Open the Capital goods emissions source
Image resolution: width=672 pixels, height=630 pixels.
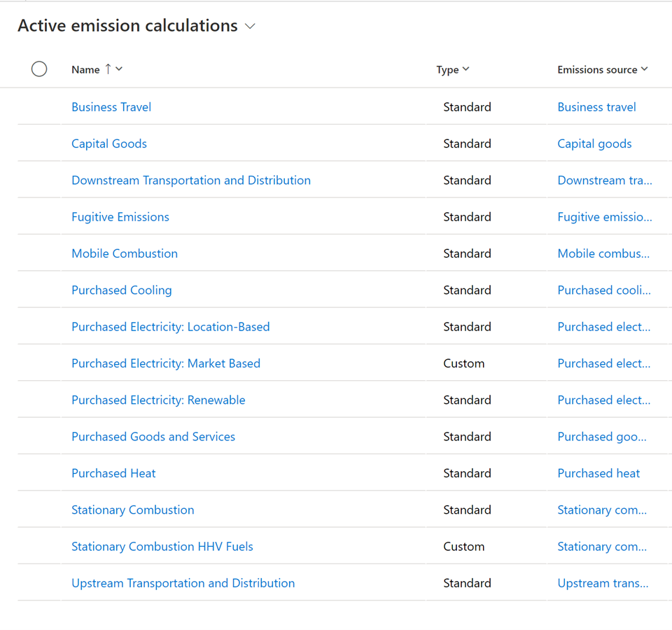point(594,143)
